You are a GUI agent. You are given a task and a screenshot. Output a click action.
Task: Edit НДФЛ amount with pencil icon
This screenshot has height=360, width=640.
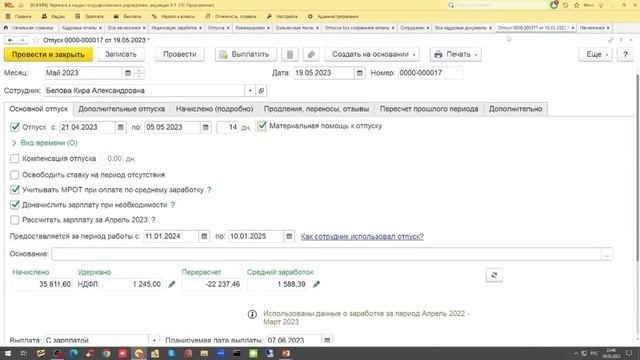pyautogui.click(x=171, y=284)
